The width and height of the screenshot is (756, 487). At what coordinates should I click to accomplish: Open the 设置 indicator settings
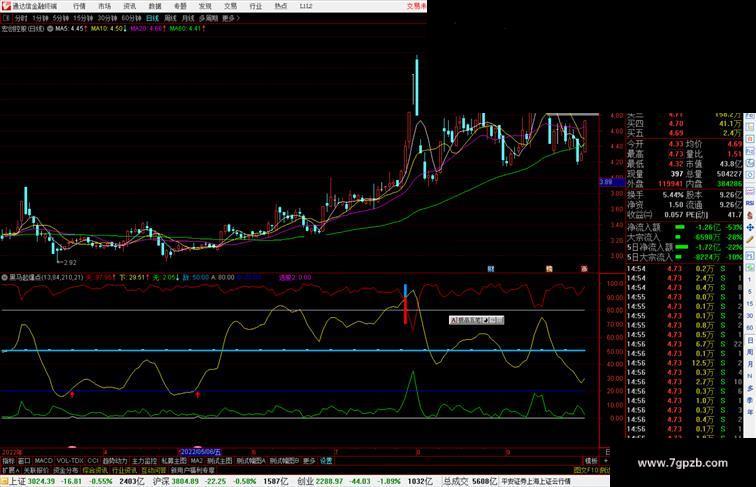coord(326,461)
